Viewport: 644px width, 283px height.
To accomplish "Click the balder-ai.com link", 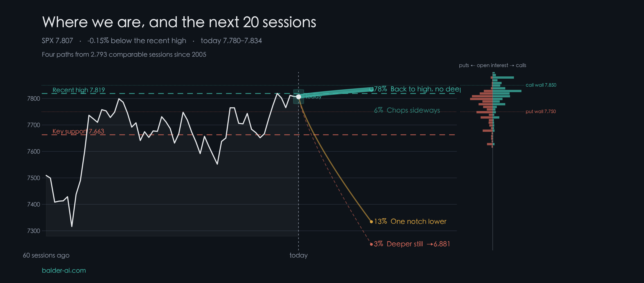I will (x=64, y=270).
